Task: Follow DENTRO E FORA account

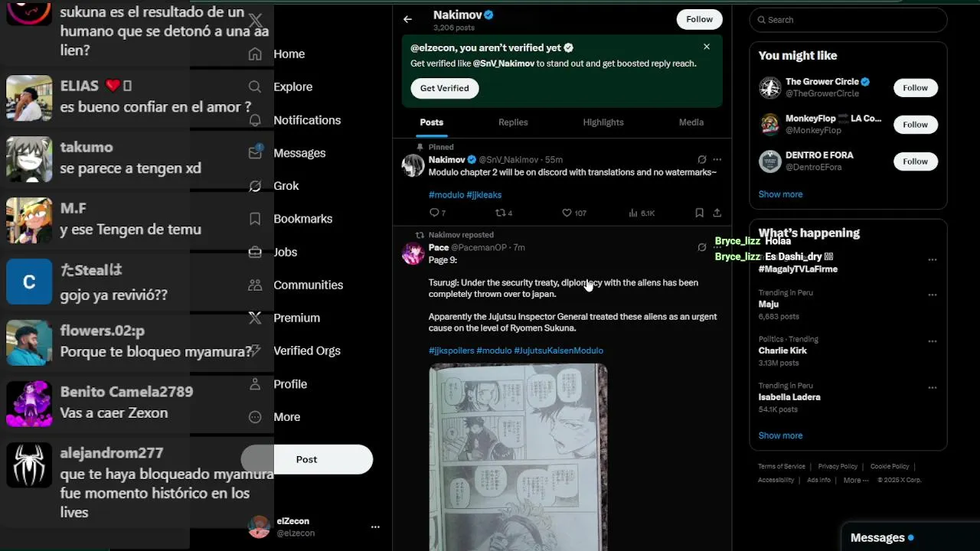Action: tap(915, 161)
